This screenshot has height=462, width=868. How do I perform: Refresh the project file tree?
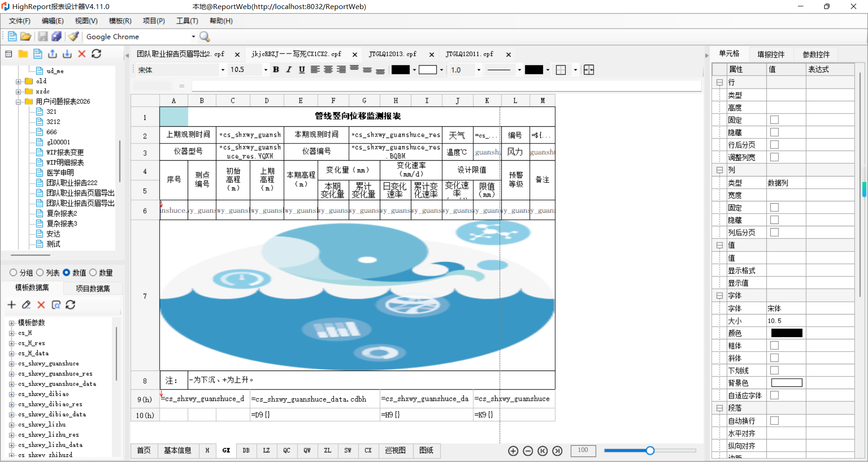pos(96,54)
